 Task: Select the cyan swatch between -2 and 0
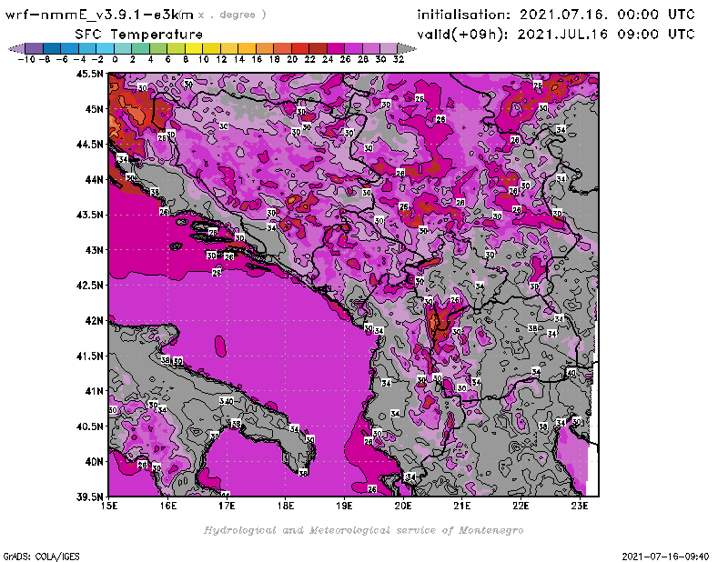[105, 48]
